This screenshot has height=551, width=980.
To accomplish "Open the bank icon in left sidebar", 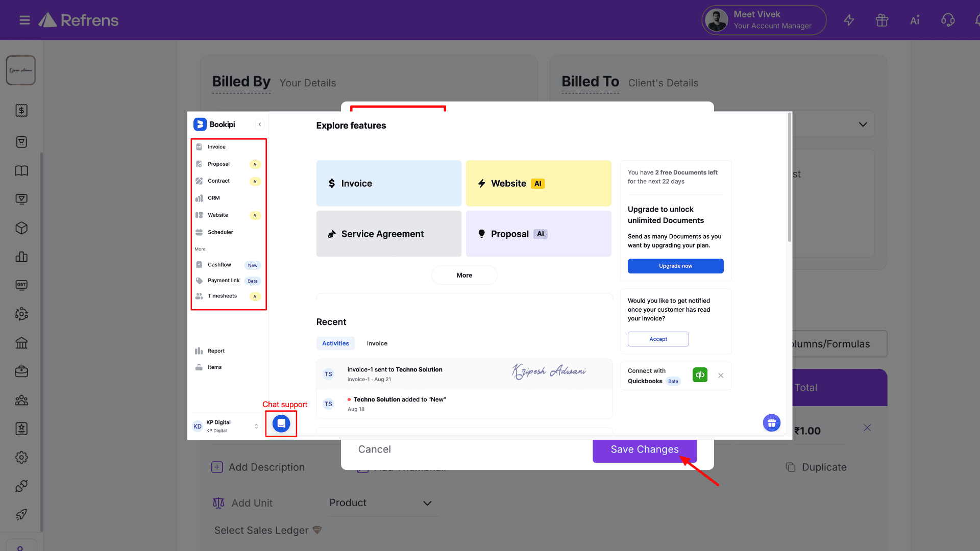I will pos(21,343).
